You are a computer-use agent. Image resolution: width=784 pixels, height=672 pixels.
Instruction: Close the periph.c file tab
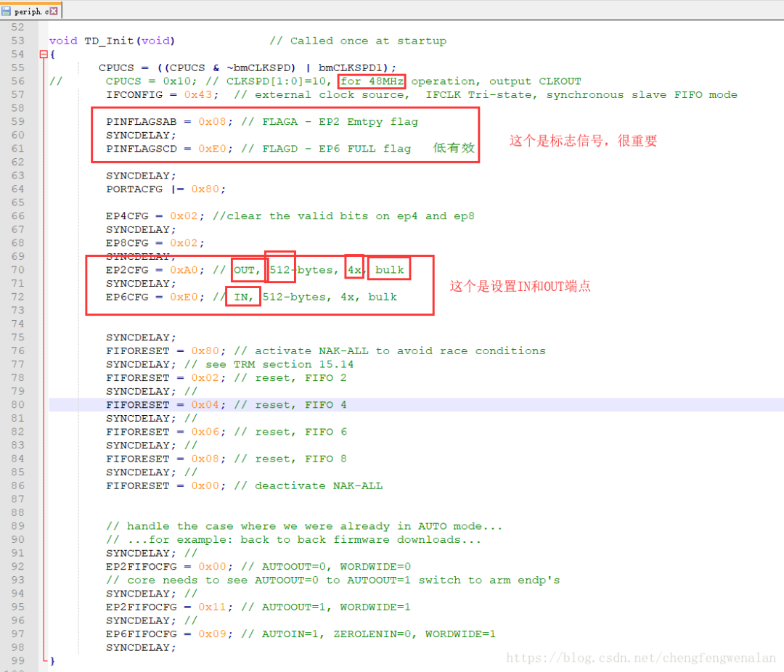click(x=55, y=10)
